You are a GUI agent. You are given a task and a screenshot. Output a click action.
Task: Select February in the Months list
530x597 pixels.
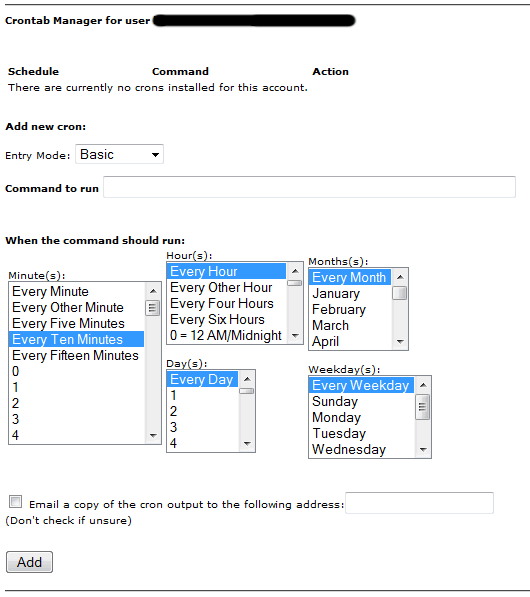(350, 309)
